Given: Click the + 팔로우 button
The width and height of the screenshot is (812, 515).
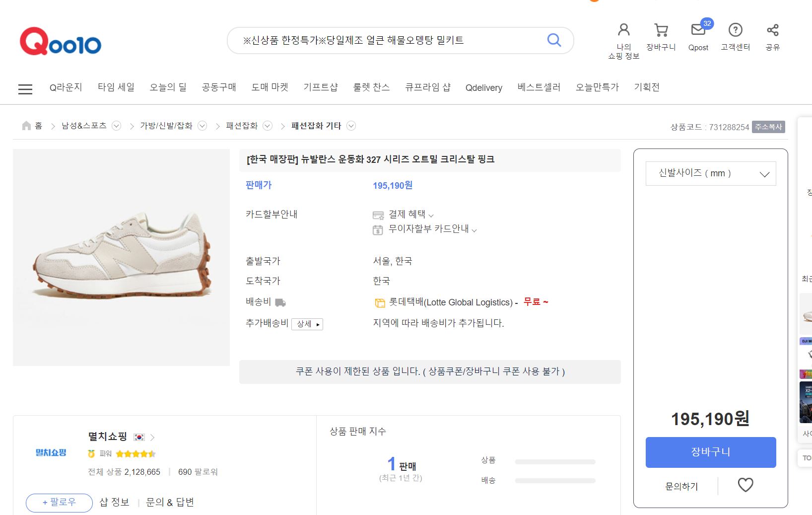Looking at the screenshot, I should pos(59,503).
